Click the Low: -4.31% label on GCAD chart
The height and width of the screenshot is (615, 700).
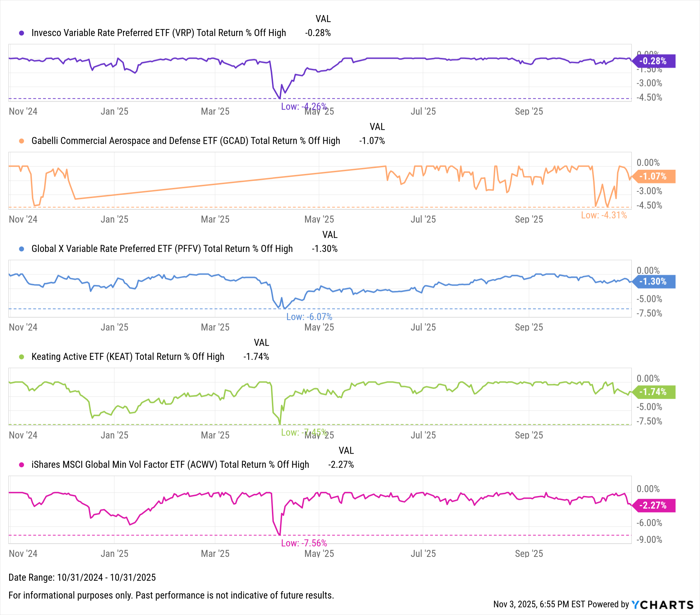(604, 215)
